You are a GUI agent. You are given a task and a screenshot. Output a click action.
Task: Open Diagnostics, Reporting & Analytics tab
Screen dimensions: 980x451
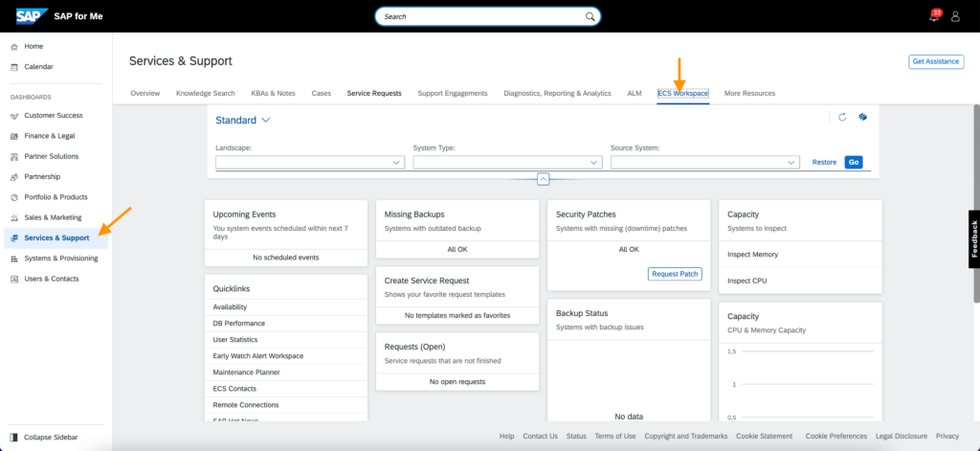pyautogui.click(x=558, y=93)
